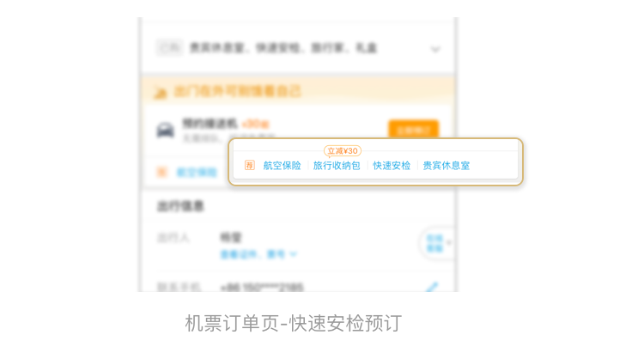Click the car icon for airport transfer
This screenshot has width=644, height=359.
coord(166,131)
